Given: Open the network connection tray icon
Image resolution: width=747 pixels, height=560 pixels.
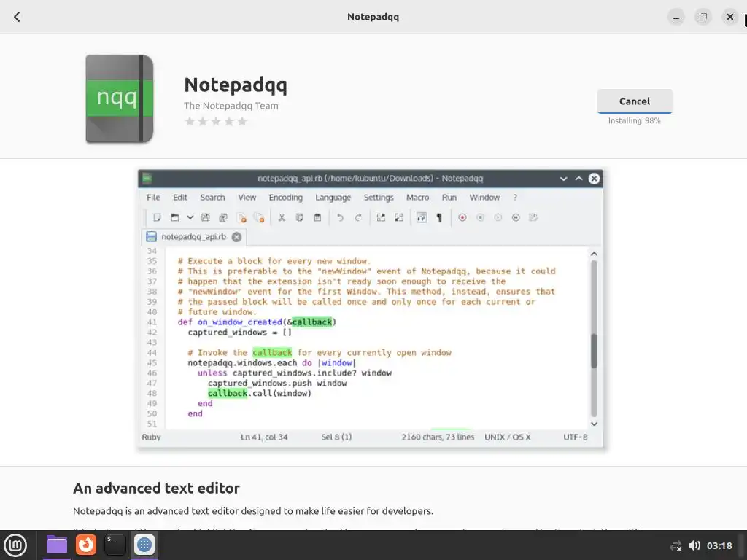Looking at the screenshot, I should click(676, 545).
